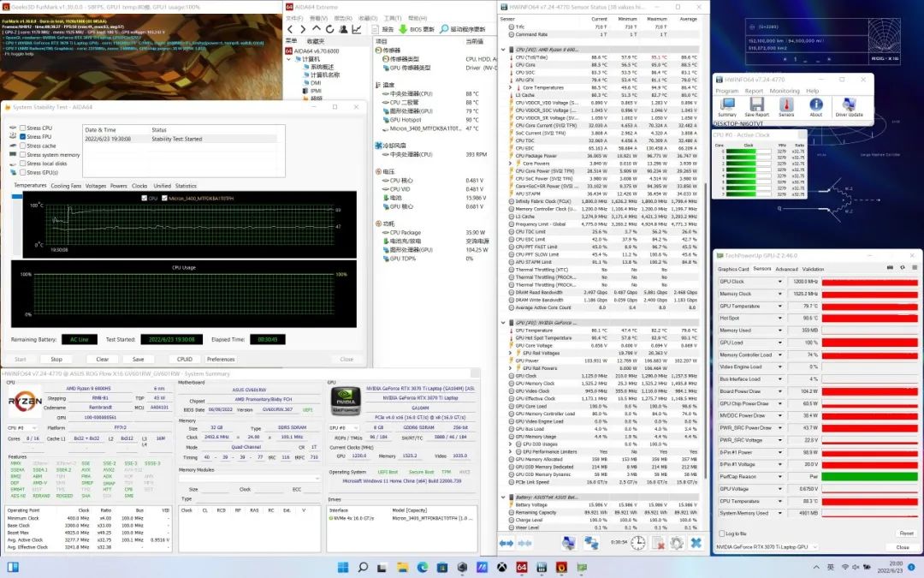Enable the Stress CPU checkbox
This screenshot has width=924, height=578.
(22, 128)
